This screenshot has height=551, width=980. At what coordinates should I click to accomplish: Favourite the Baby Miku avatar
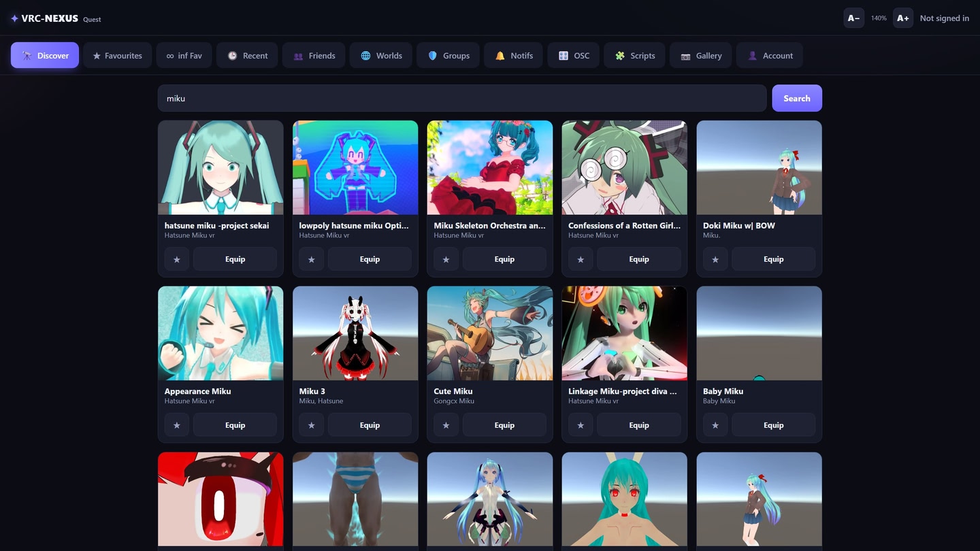[715, 425]
